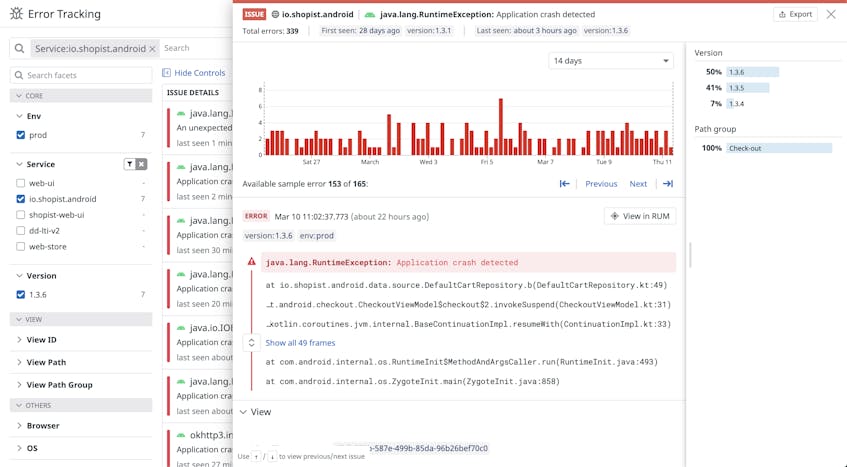Check the shopist-web-ui service checkbox
This screenshot has width=847, height=467.
21,215
